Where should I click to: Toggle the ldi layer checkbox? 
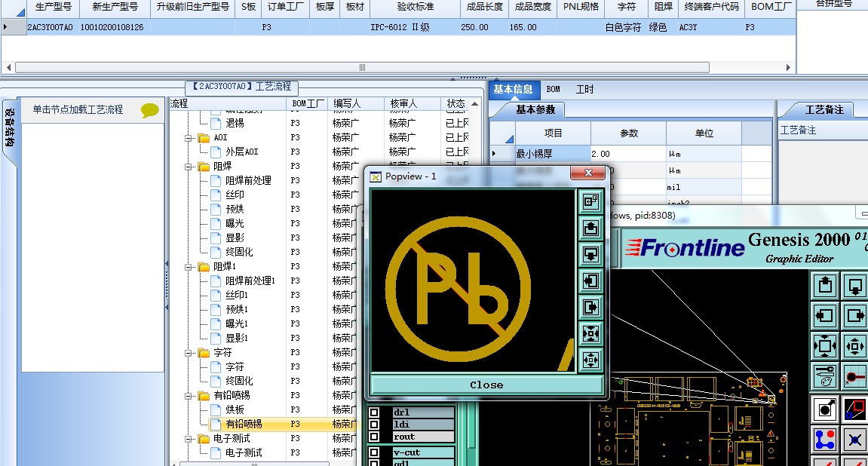pos(374,425)
